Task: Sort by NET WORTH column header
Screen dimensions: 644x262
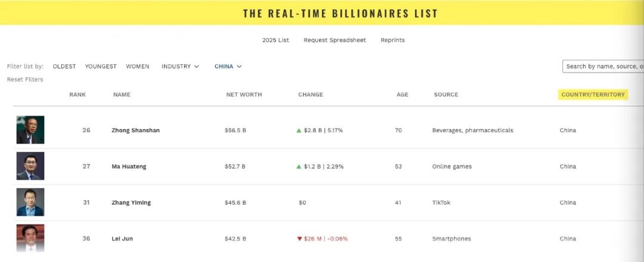Action: click(x=244, y=95)
